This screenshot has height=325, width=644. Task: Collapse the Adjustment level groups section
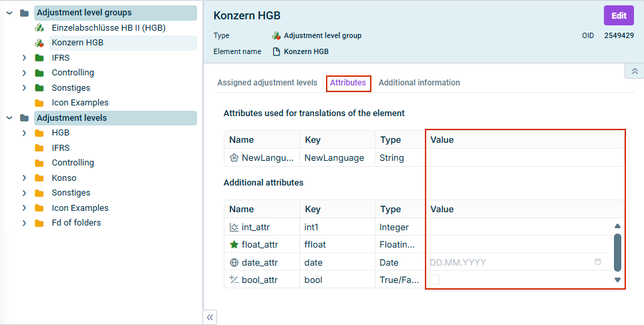9,13
